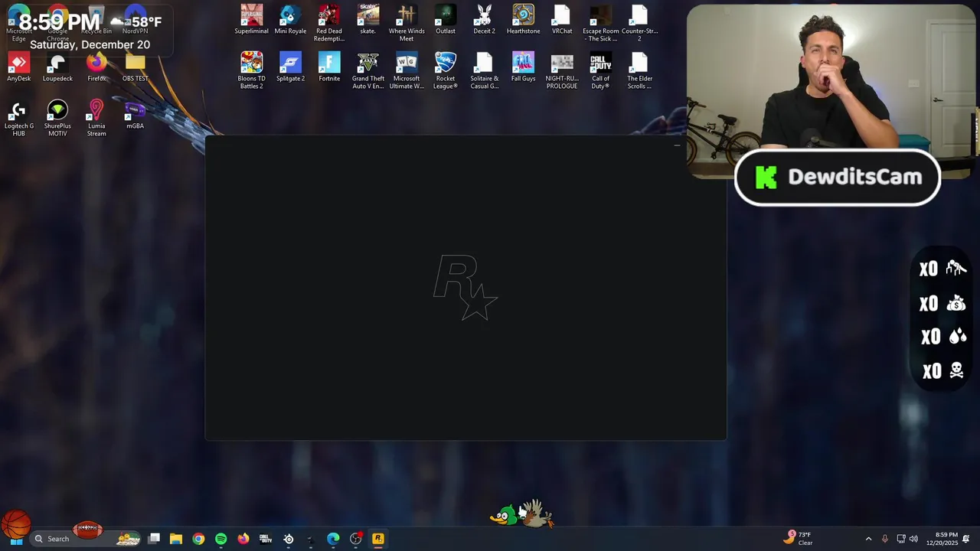The width and height of the screenshot is (980, 551).
Task: Select the skate. desktop shortcut
Action: click(x=368, y=21)
